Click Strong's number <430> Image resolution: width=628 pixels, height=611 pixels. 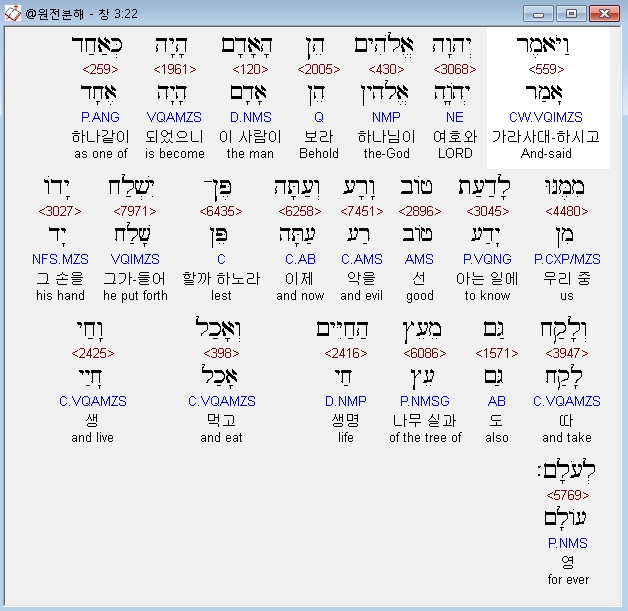[386, 69]
